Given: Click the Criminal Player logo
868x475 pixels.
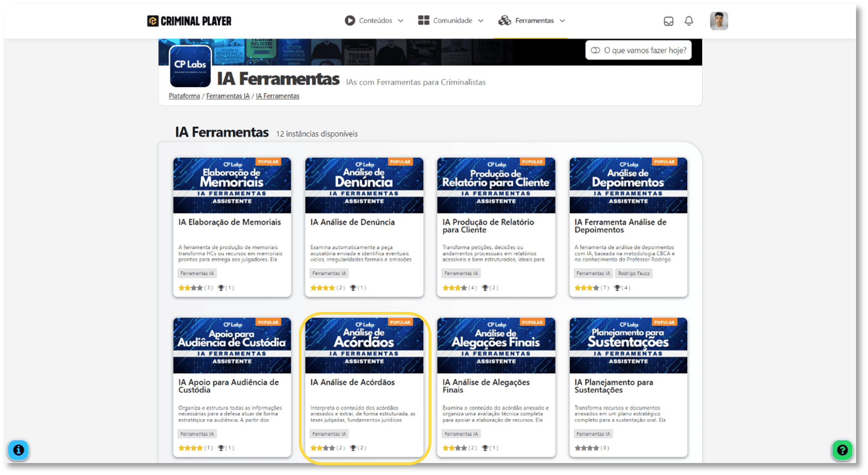Looking at the screenshot, I should click(x=189, y=21).
